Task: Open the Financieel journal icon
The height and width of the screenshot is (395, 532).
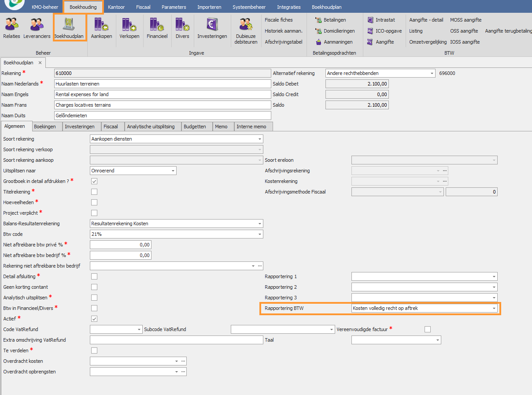Action: 157,28
